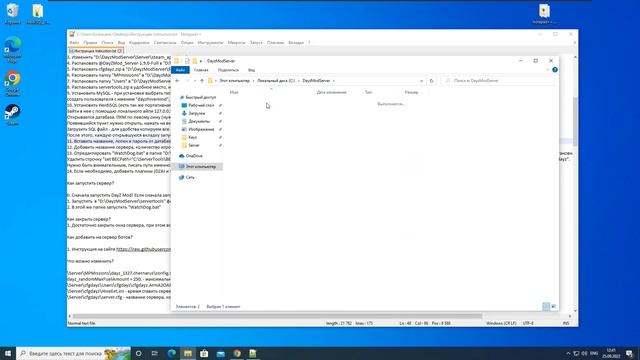Switch Explorer to details view button
This screenshot has height=360, width=640.
click(x=546, y=307)
